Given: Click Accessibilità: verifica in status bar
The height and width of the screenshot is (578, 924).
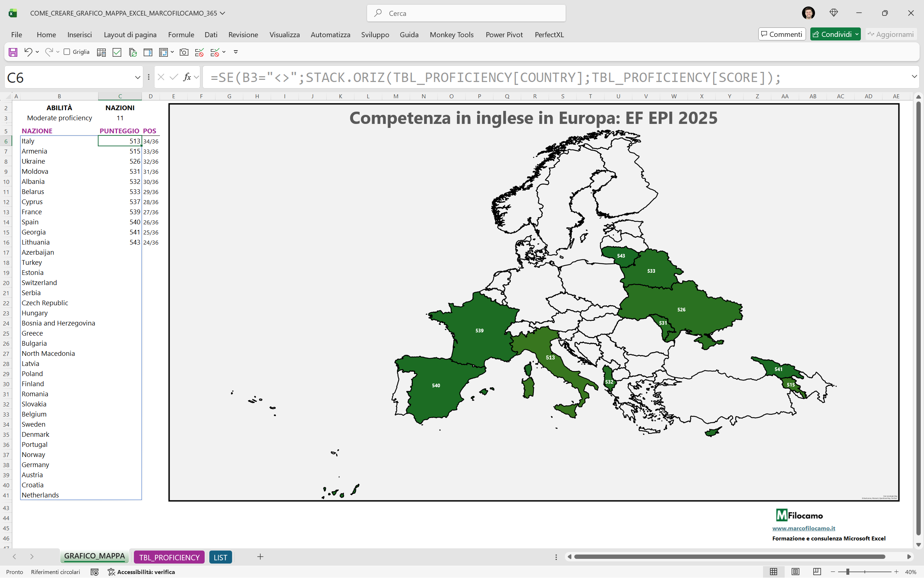Looking at the screenshot, I should [141, 572].
